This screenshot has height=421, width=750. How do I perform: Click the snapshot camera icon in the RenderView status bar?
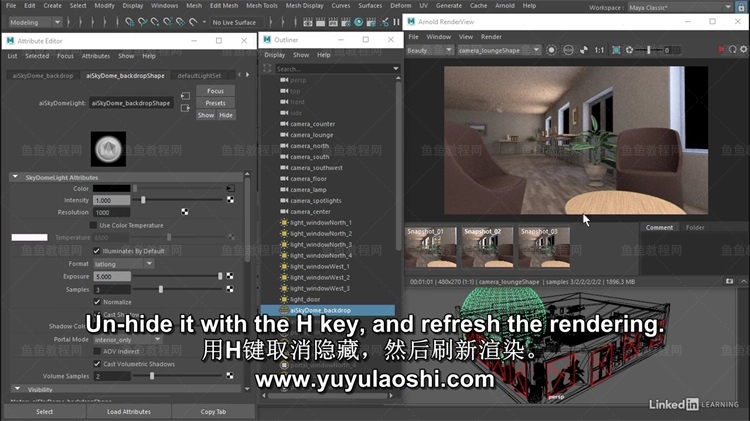(729, 281)
